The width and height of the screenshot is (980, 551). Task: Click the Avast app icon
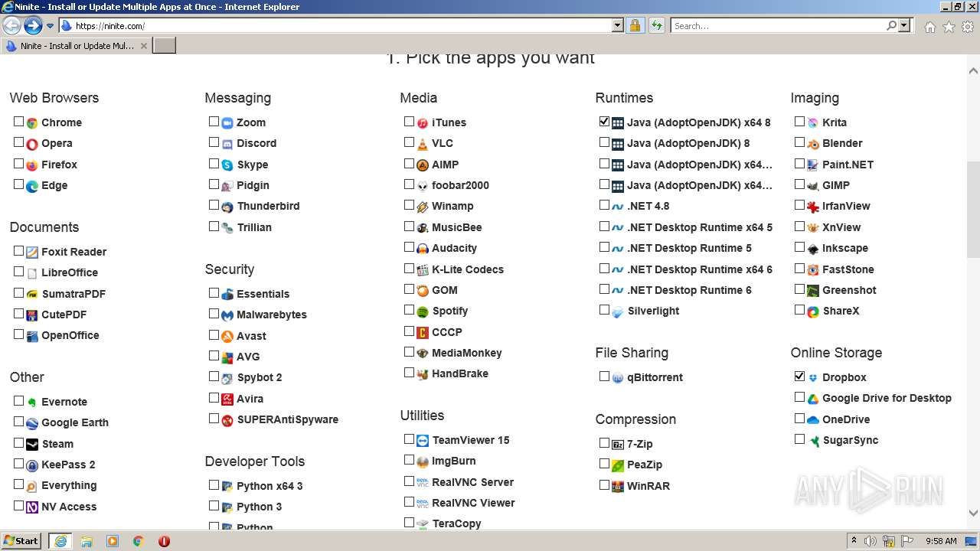tap(227, 337)
